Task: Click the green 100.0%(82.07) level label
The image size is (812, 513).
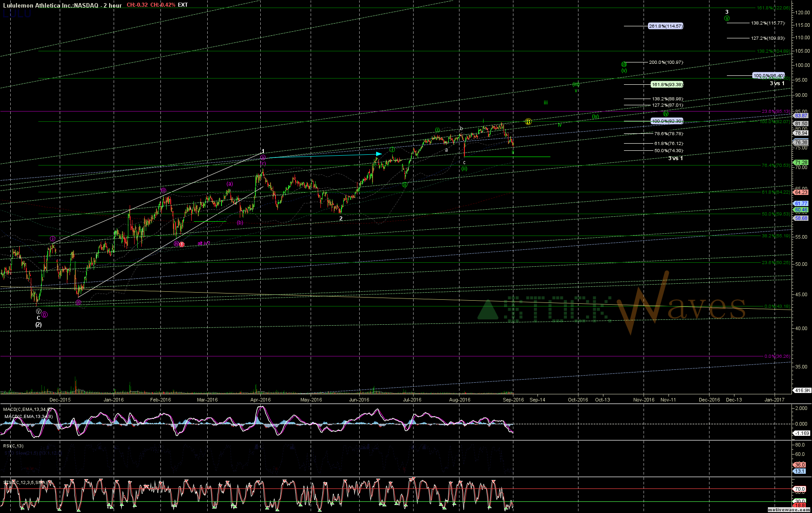Action: point(775,121)
